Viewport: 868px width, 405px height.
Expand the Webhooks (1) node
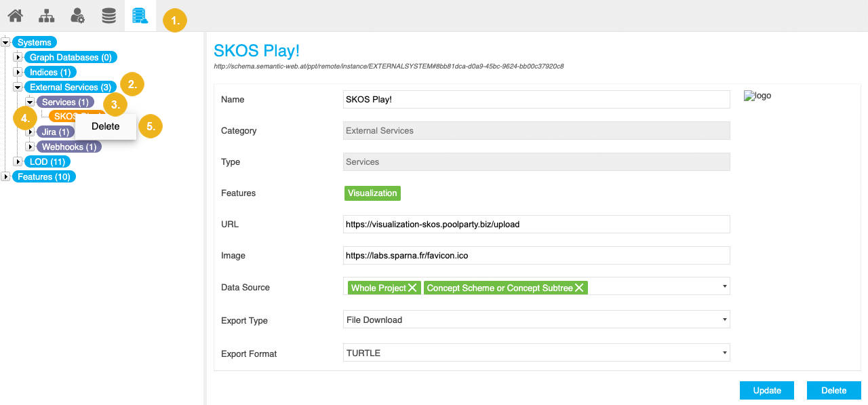tap(30, 147)
